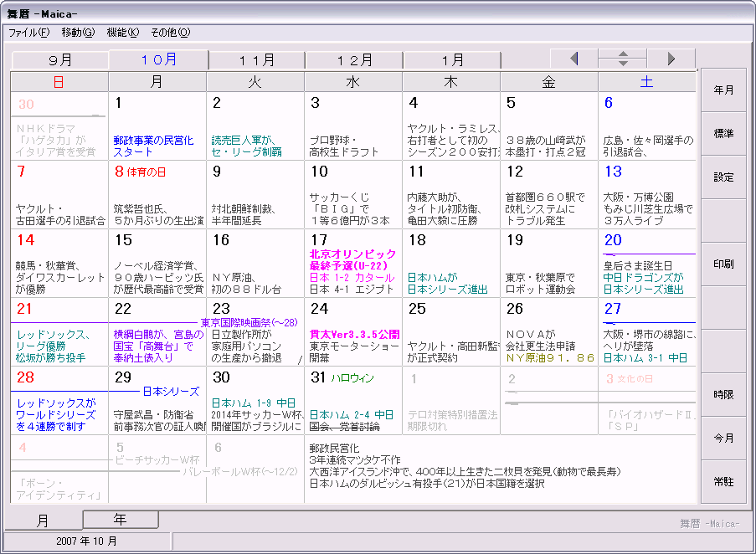Jump to current month with 今月
This screenshot has width=756, height=554.
(723, 439)
